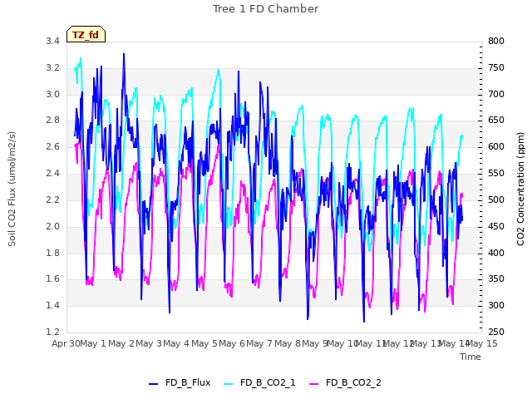Image resolution: width=532 pixels, height=399 pixels.
Task: Click the 450 right axis value
Action: tap(496, 226)
